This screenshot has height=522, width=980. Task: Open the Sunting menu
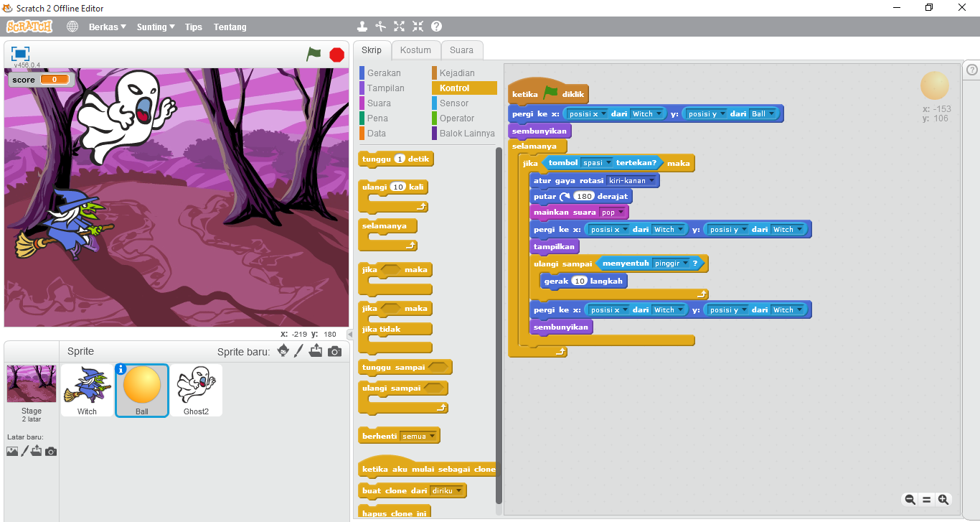pos(154,27)
